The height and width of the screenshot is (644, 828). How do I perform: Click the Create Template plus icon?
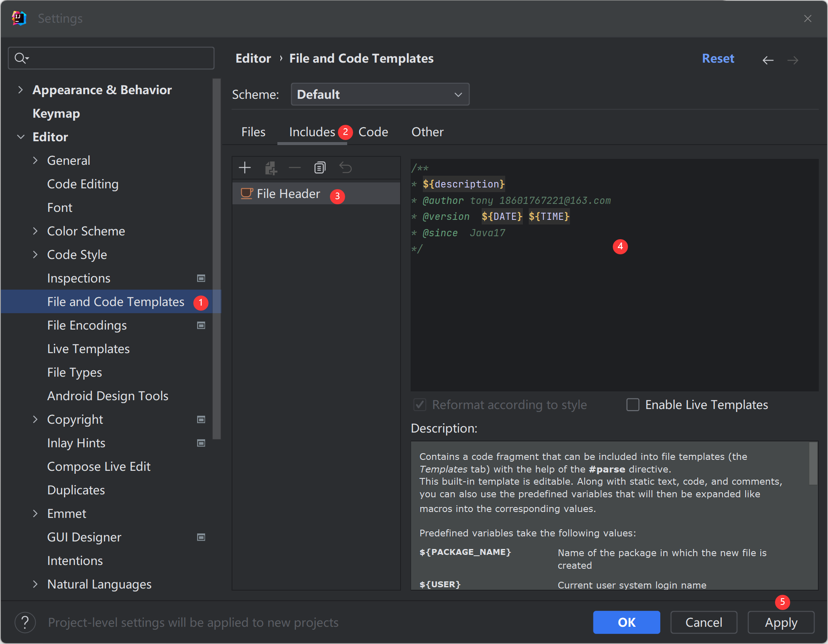coord(245,168)
